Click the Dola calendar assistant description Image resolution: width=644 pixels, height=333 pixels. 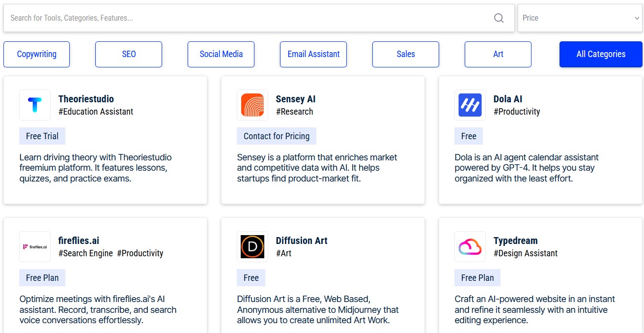tap(527, 168)
